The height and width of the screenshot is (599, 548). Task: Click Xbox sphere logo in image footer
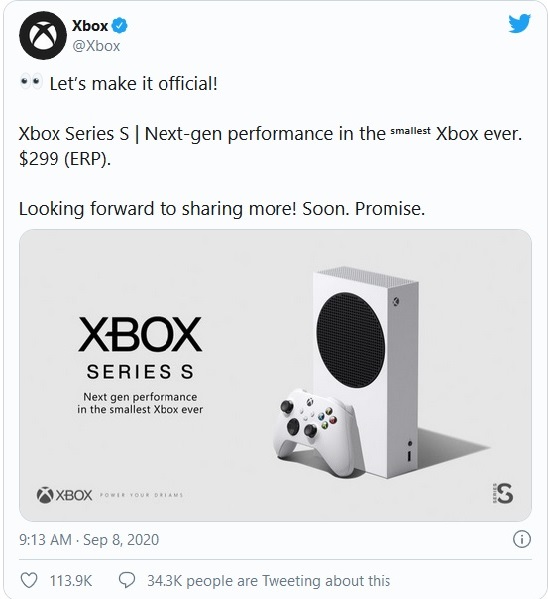(45, 495)
